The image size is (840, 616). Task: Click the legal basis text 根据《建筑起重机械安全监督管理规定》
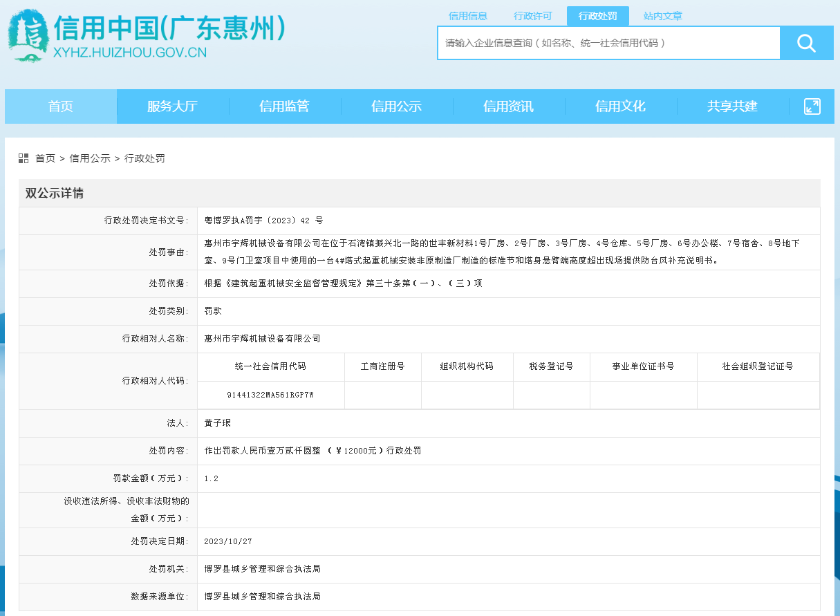pyautogui.click(x=344, y=283)
